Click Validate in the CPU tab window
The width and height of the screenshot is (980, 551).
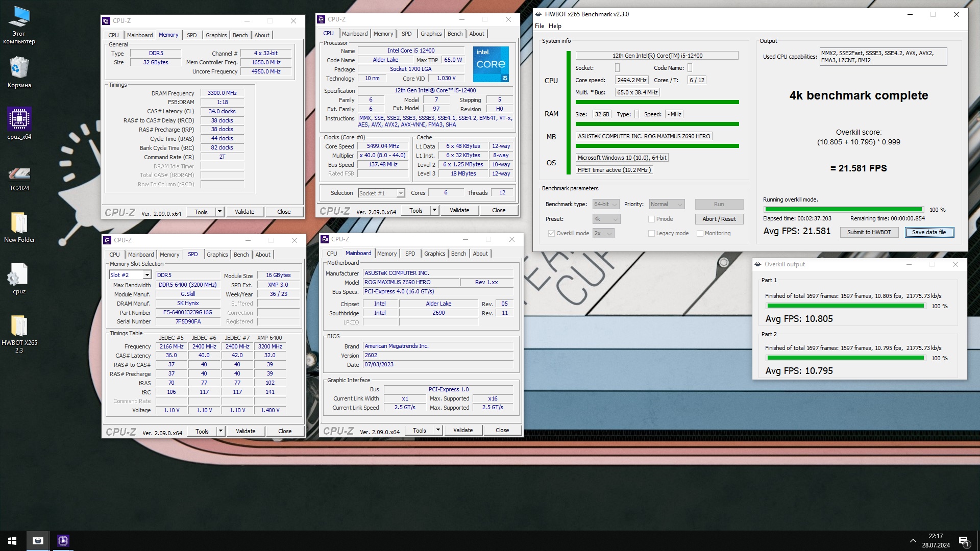coord(459,210)
